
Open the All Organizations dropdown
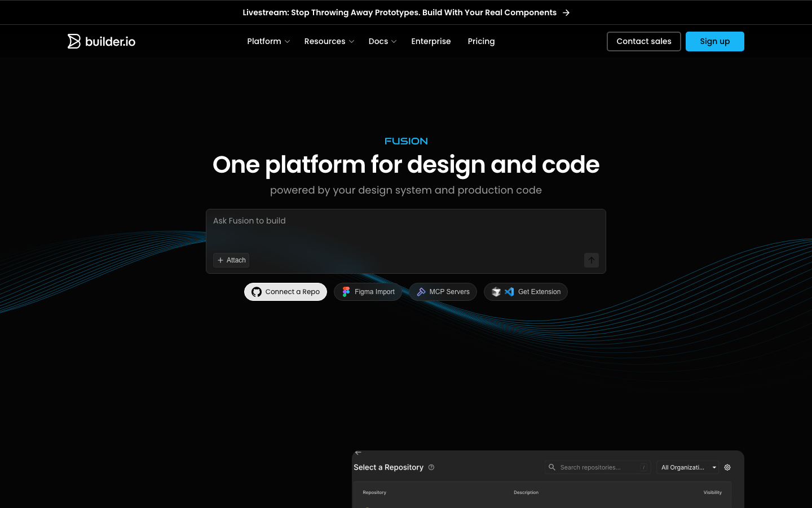point(688,467)
